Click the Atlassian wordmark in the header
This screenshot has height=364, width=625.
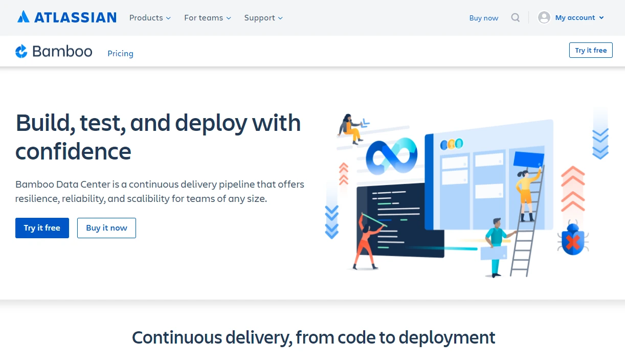75,17
